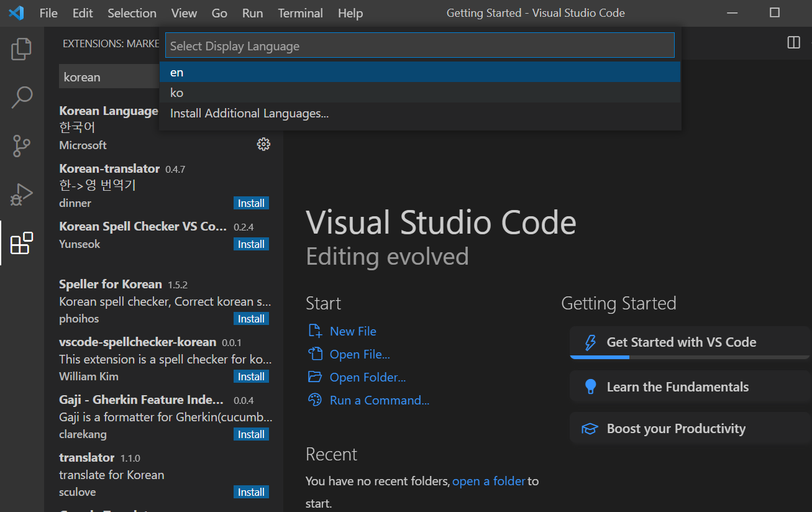Click the Open Folder... link
Screen dimensions: 812x512
click(x=368, y=377)
